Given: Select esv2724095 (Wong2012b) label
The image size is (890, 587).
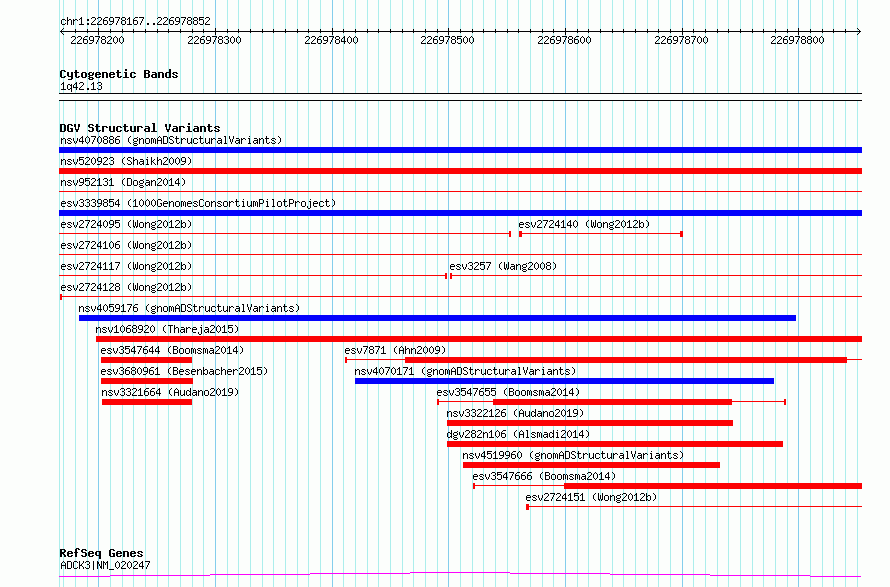Looking at the screenshot, I should pyautogui.click(x=126, y=224).
